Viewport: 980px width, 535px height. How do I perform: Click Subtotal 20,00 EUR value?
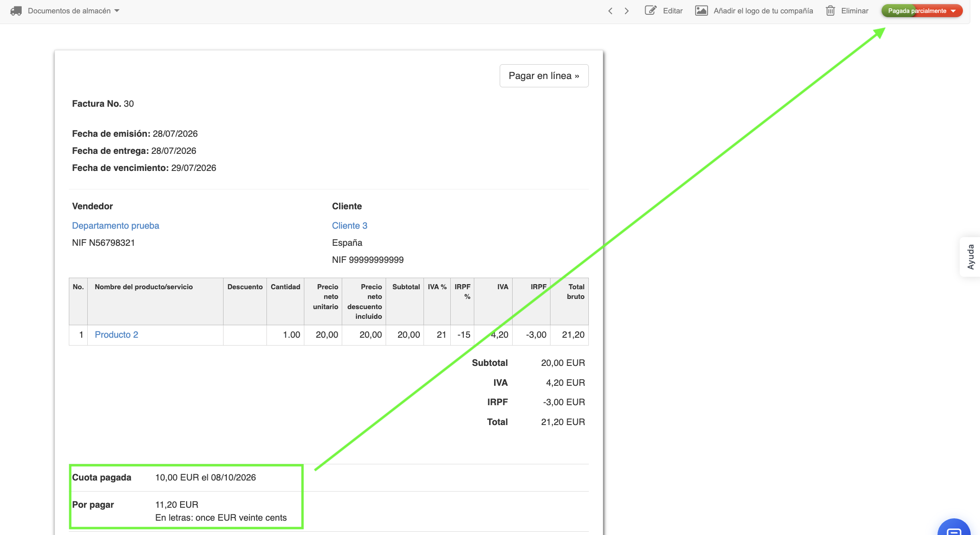point(563,363)
